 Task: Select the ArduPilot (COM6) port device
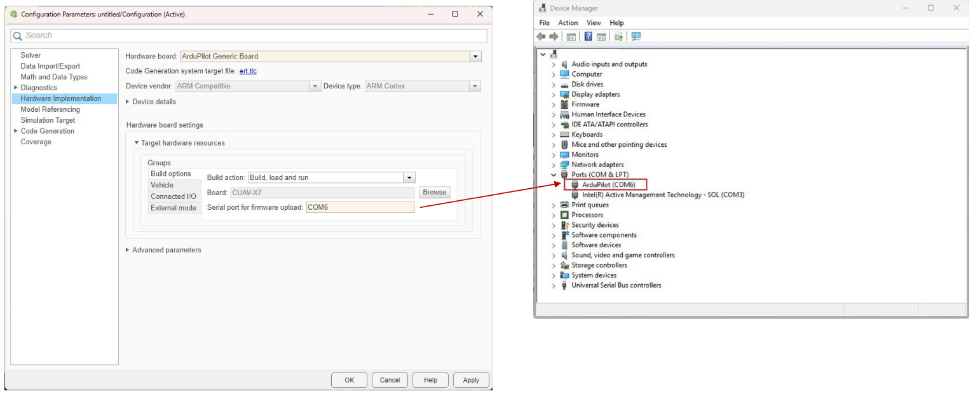tap(608, 184)
